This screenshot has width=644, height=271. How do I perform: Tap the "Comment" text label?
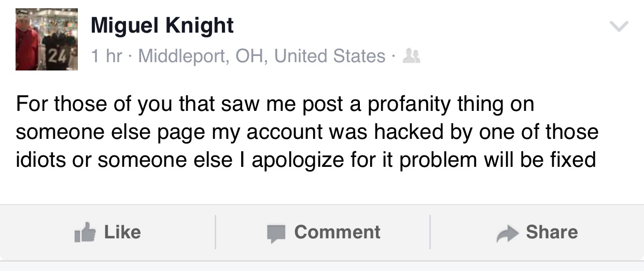[x=337, y=232]
